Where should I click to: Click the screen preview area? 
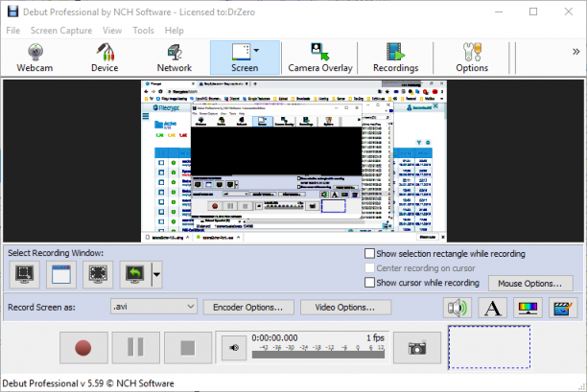pos(293,161)
